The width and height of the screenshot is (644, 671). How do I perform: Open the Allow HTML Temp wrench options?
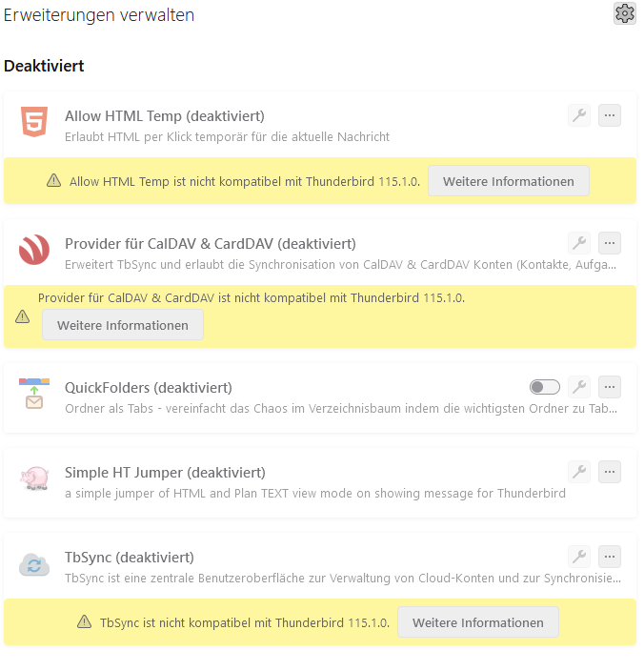tap(579, 115)
